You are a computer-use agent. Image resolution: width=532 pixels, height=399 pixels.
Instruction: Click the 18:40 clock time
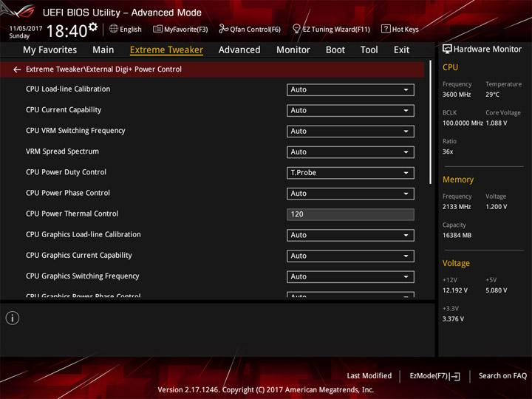click(66, 31)
